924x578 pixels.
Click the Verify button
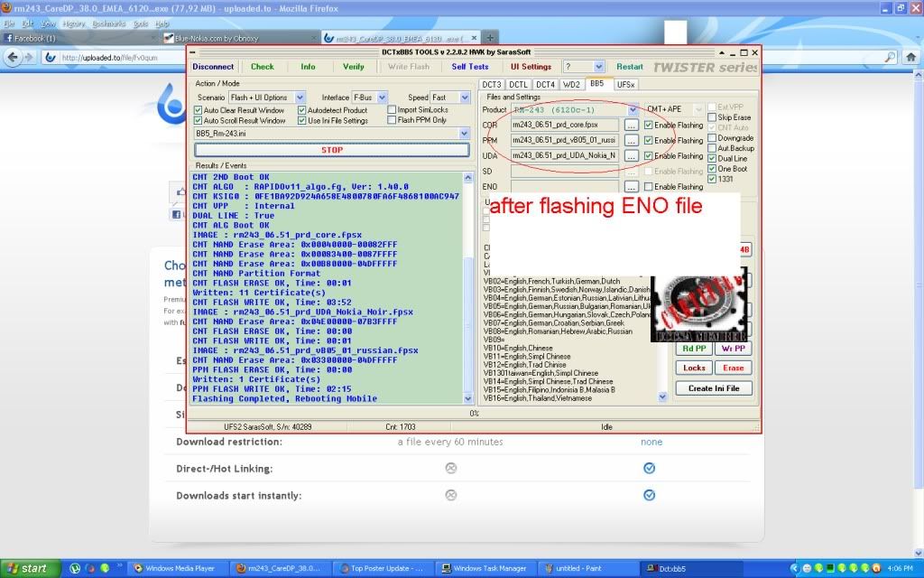click(354, 67)
